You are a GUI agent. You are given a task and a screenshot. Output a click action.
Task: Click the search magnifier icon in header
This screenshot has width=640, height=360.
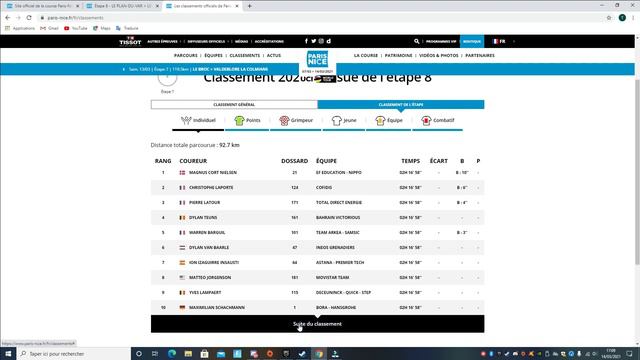[416, 41]
